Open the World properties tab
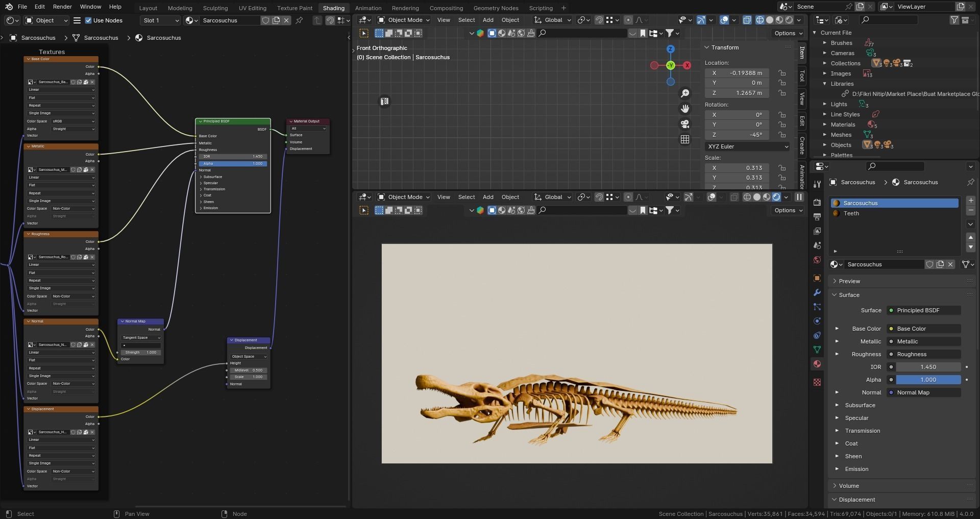Image resolution: width=980 pixels, height=519 pixels. (x=817, y=260)
